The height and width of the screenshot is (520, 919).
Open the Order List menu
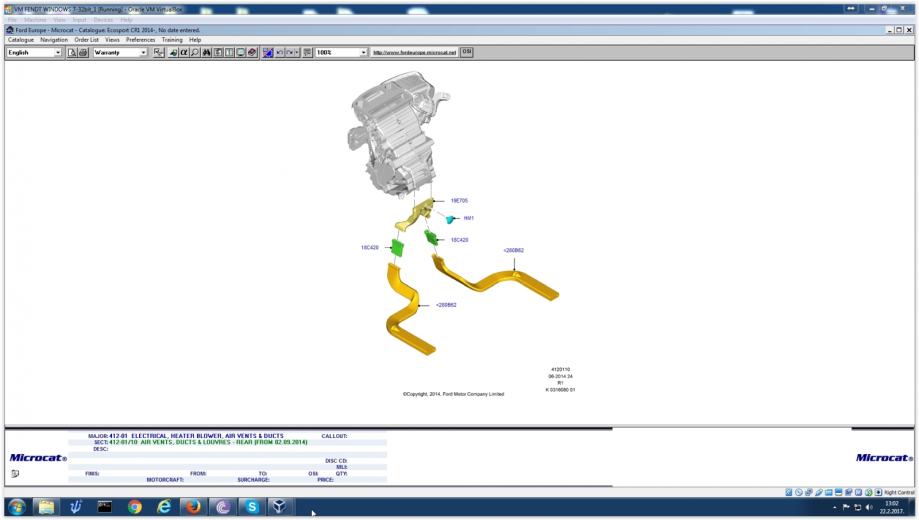coord(86,40)
